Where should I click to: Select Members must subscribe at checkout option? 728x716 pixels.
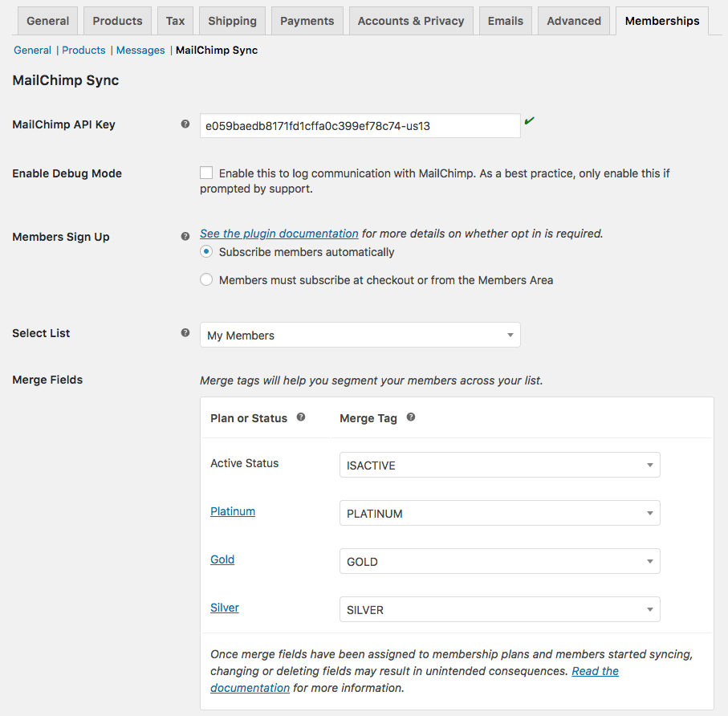(x=206, y=279)
